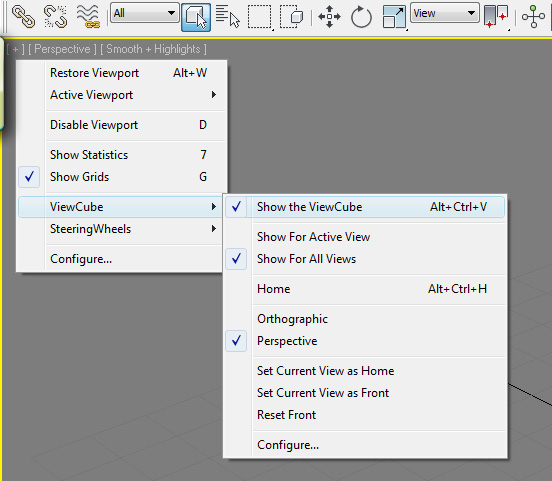552x481 pixels.
Task: Open the All selection filter dropdown
Action: 145,13
